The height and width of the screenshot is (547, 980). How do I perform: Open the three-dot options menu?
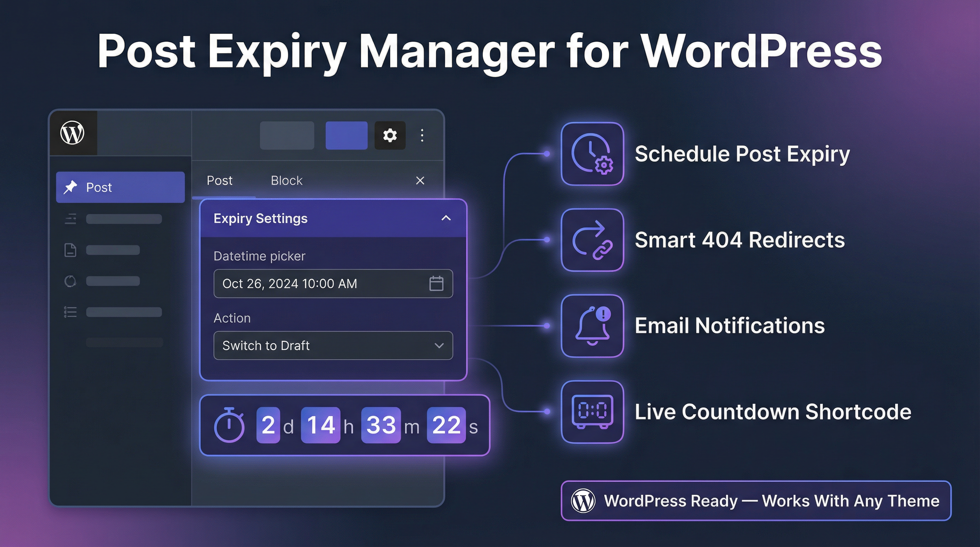tap(422, 135)
